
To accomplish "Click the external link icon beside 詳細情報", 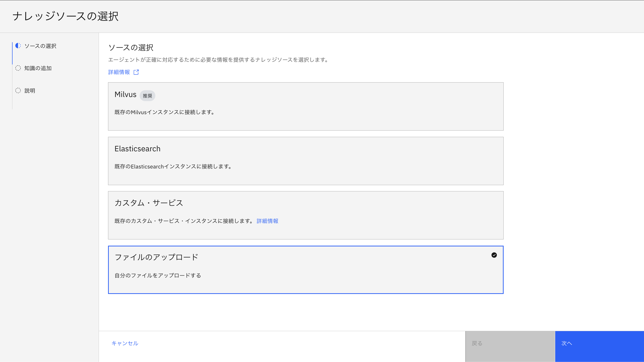I will [136, 72].
